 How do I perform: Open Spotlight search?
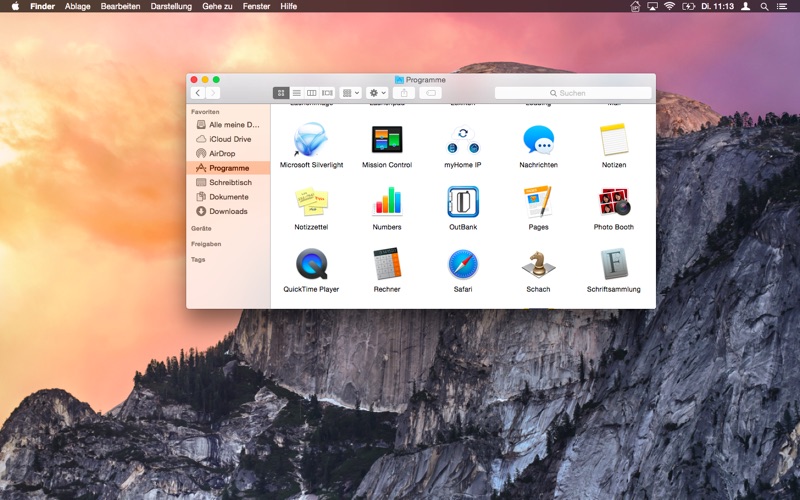coord(764,6)
